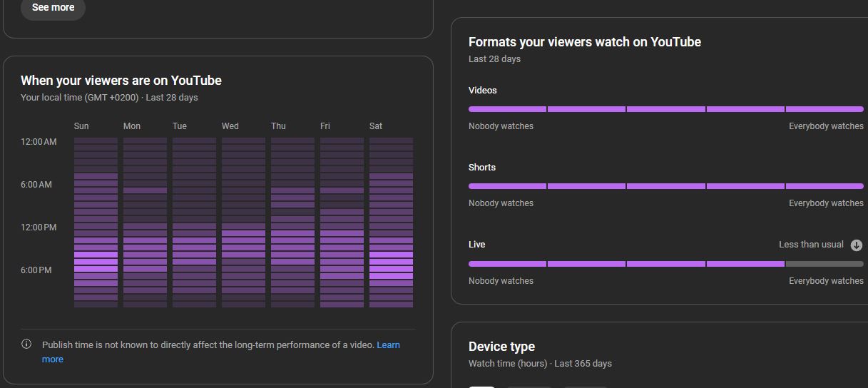Click the Thu day label in heatmap
This screenshot has height=388, width=868.
pos(278,126)
